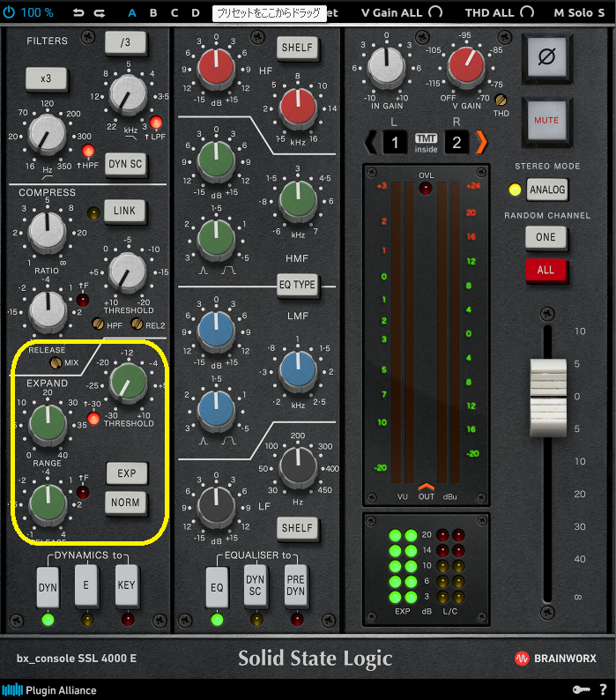Click the HF red gain dB knob
The width and height of the screenshot is (616, 700).
tap(216, 68)
